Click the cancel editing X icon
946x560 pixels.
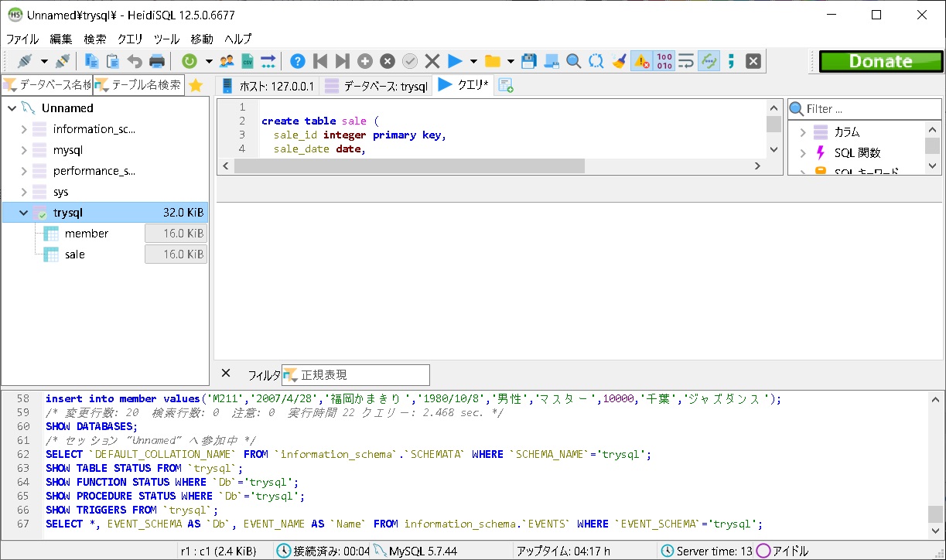tap(432, 61)
